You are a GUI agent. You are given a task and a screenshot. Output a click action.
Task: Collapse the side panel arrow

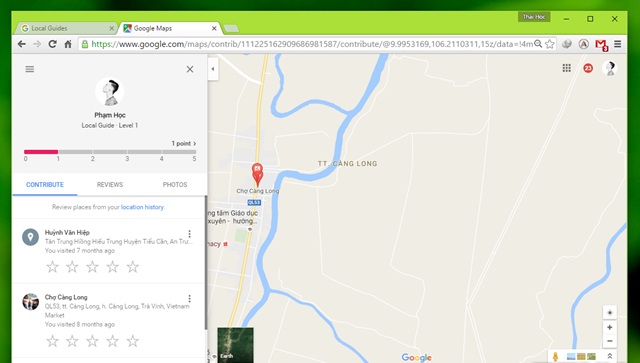click(213, 69)
